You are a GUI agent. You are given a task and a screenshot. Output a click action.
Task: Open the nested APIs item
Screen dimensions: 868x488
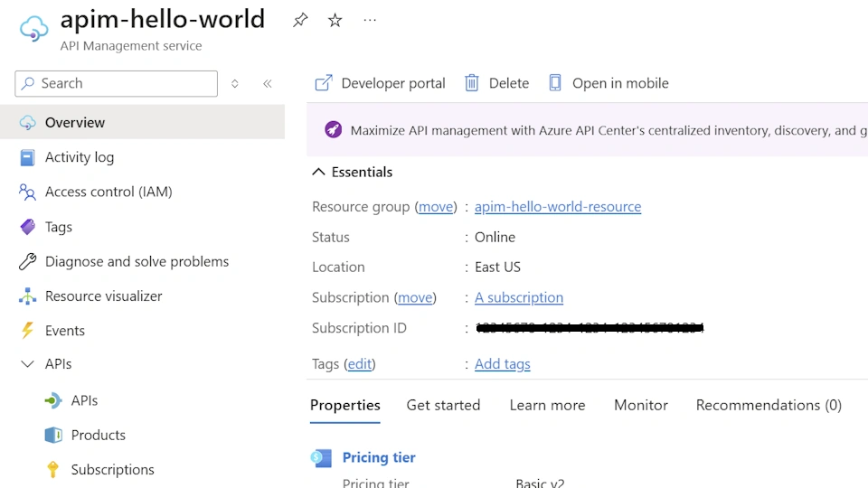tap(84, 400)
